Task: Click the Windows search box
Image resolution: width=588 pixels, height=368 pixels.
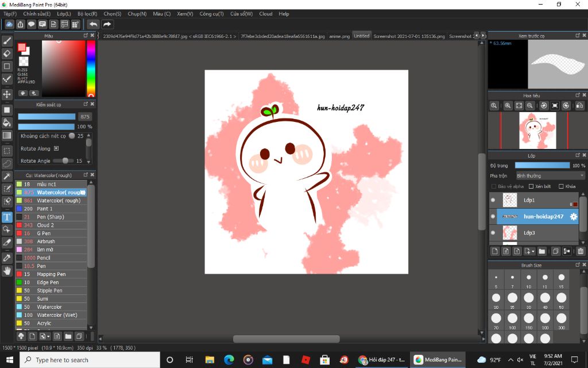Action: point(90,360)
